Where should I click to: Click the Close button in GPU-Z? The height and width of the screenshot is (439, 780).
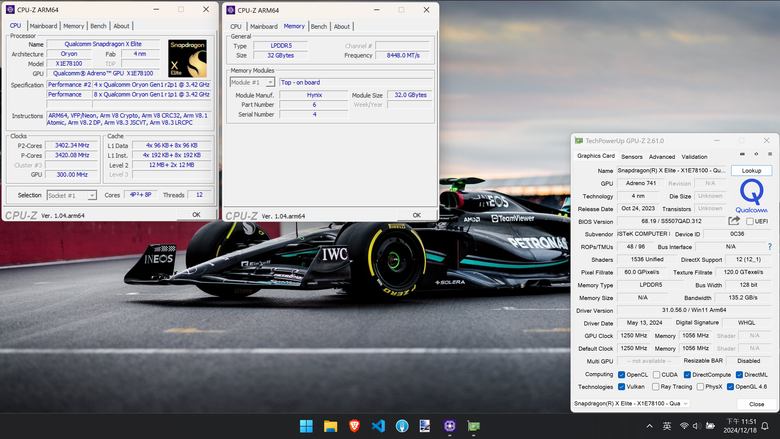[756, 404]
